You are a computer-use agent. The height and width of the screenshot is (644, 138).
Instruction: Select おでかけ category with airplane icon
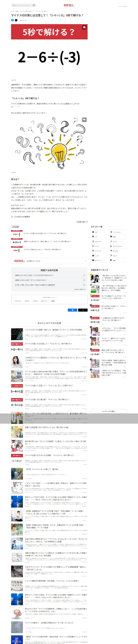[111, 251]
